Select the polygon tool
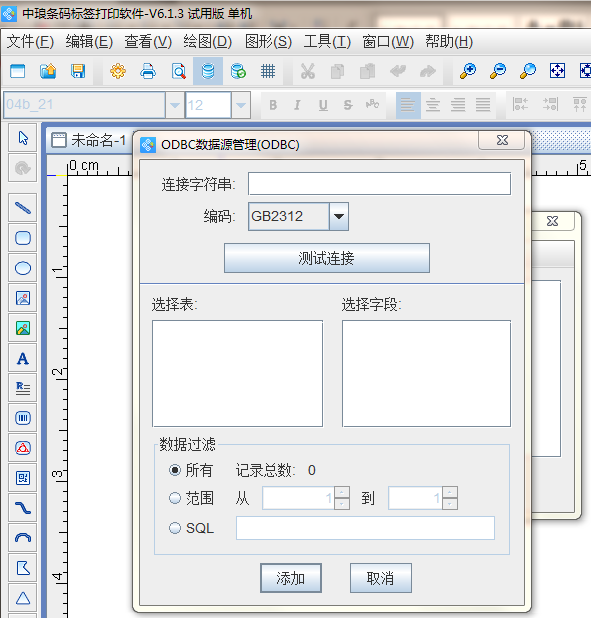This screenshot has width=591, height=618. coord(23,568)
